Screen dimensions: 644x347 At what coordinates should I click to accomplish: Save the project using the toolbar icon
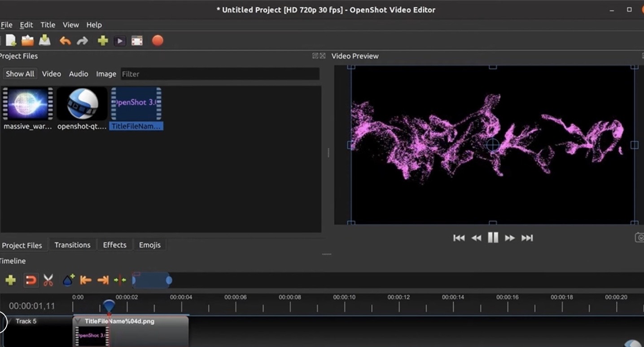point(45,41)
